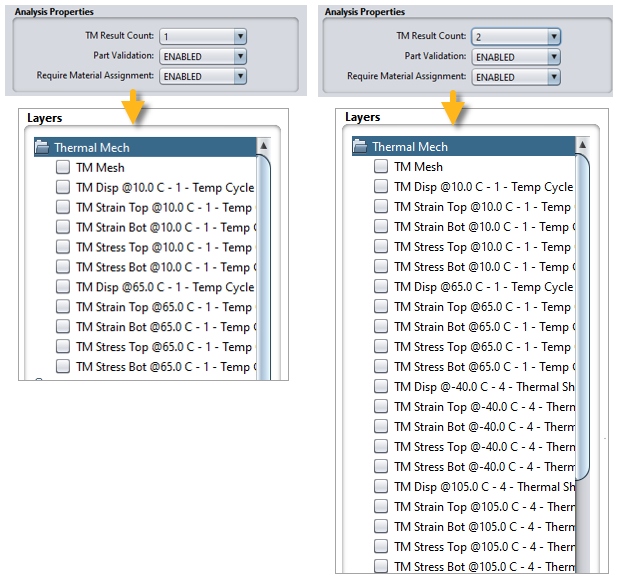This screenshot has width=619, height=578.
Task: Open Part Validation dropdown in right Analysis Properties
Action: (x=516, y=57)
